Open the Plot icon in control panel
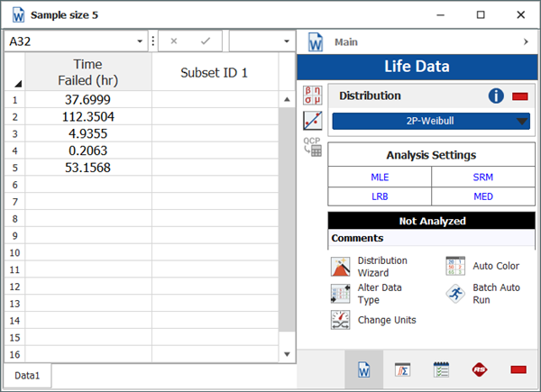 click(x=312, y=122)
